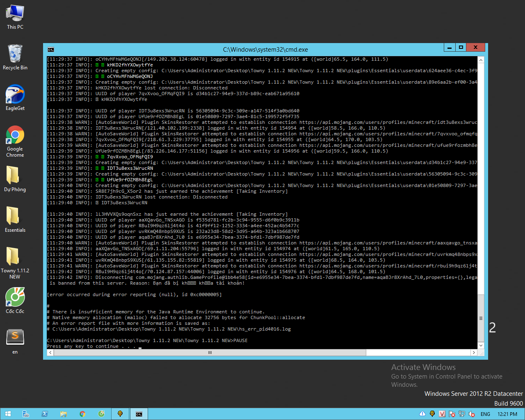Viewport: 525px width, 420px height.
Task: Open the ENG language selector
Action: (485, 414)
